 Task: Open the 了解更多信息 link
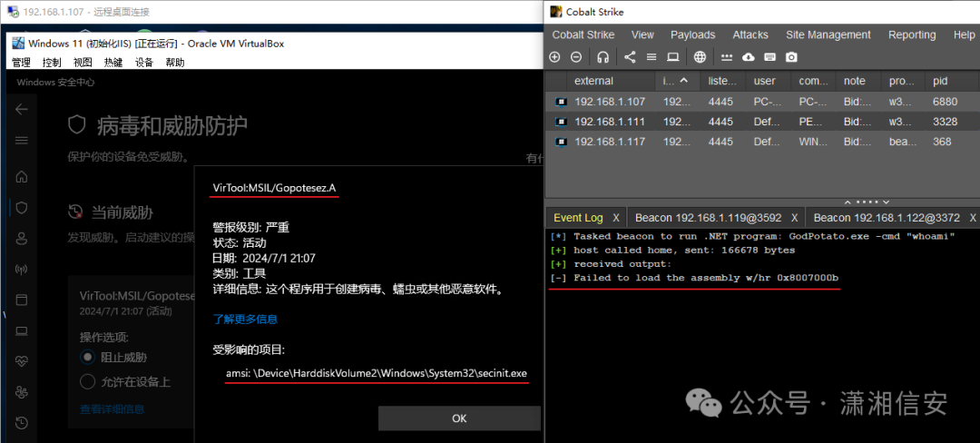pyautogui.click(x=245, y=319)
